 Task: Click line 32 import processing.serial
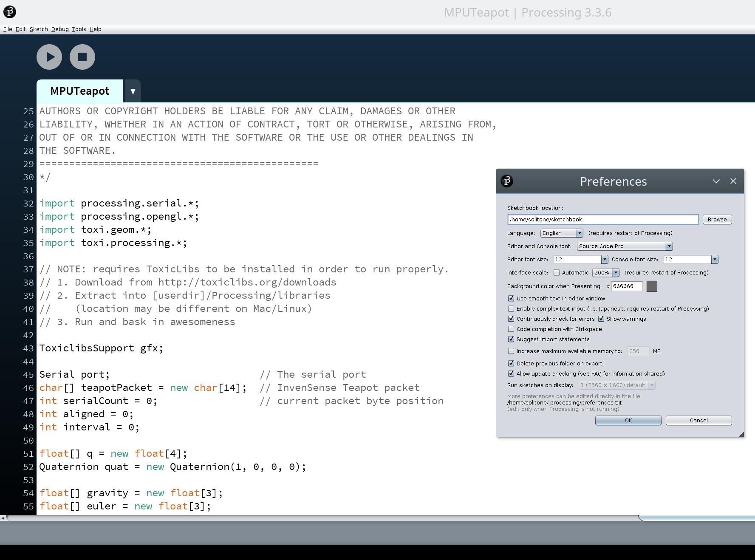[x=119, y=203]
